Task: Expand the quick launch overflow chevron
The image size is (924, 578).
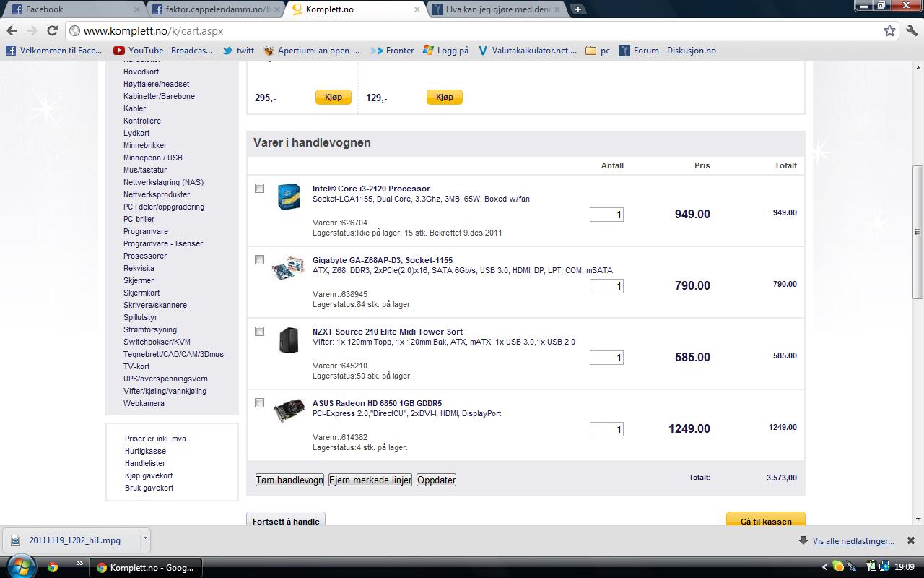Action: click(81, 564)
